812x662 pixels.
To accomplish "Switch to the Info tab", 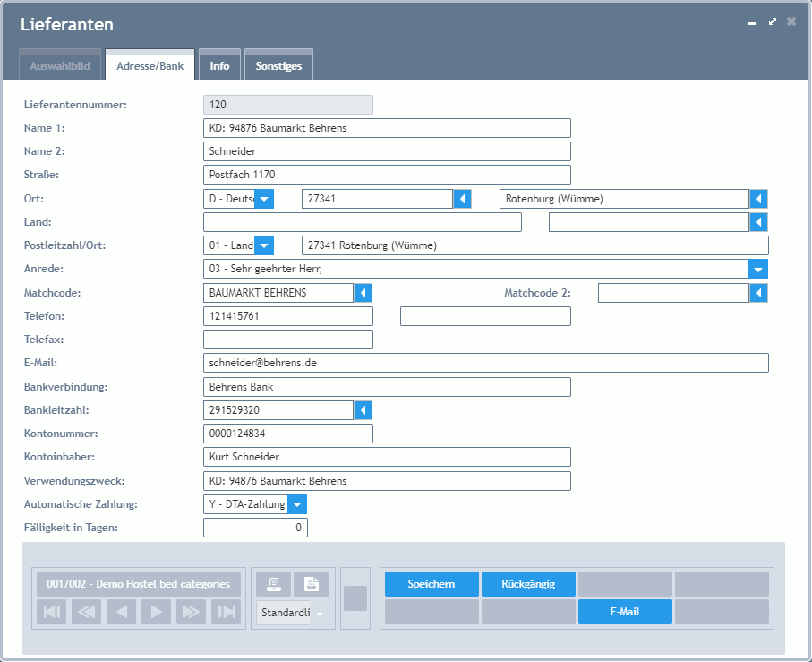I will (x=219, y=65).
